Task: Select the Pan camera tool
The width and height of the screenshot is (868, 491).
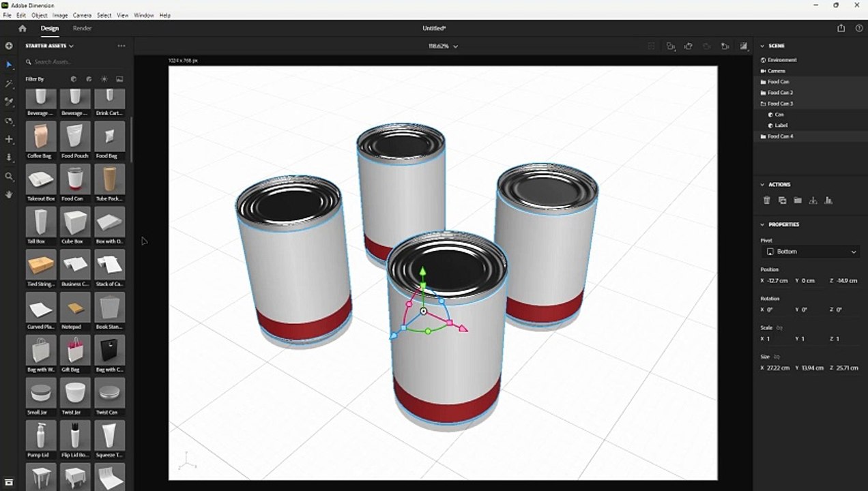Action: [9, 139]
